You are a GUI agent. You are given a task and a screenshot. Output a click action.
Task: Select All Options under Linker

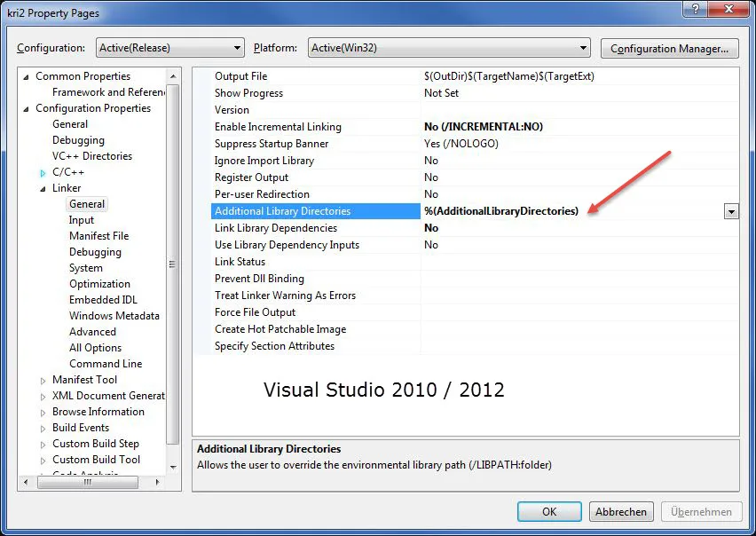click(95, 348)
